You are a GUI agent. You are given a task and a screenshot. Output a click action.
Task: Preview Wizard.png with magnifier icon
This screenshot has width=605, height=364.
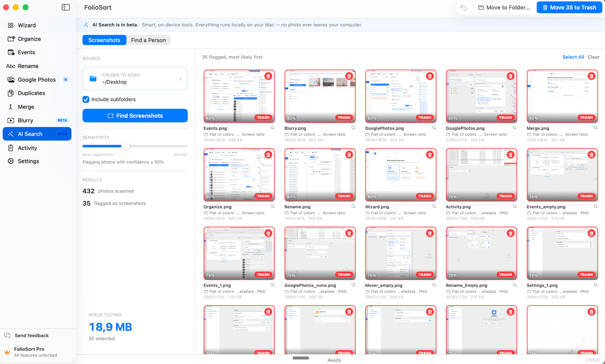[x=434, y=207]
